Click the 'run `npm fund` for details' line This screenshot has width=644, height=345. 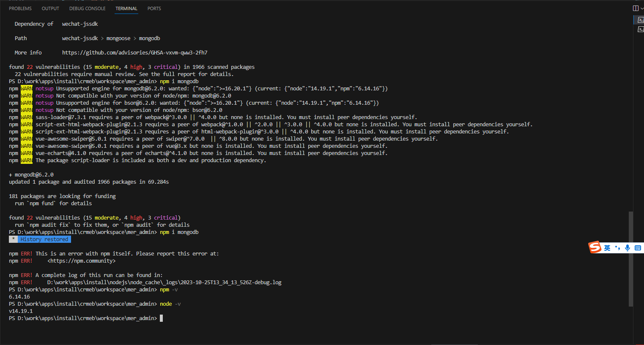53,204
